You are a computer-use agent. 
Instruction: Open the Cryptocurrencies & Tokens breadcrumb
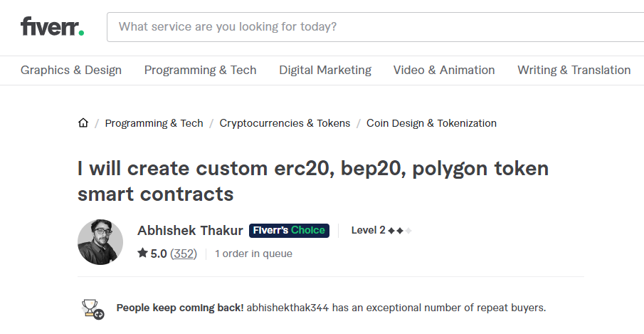point(285,123)
